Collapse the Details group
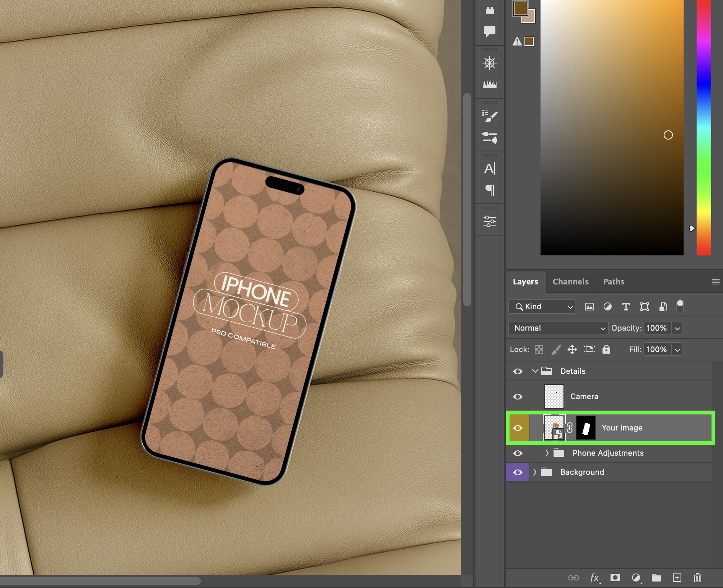This screenshot has width=723, height=588. pyautogui.click(x=535, y=371)
